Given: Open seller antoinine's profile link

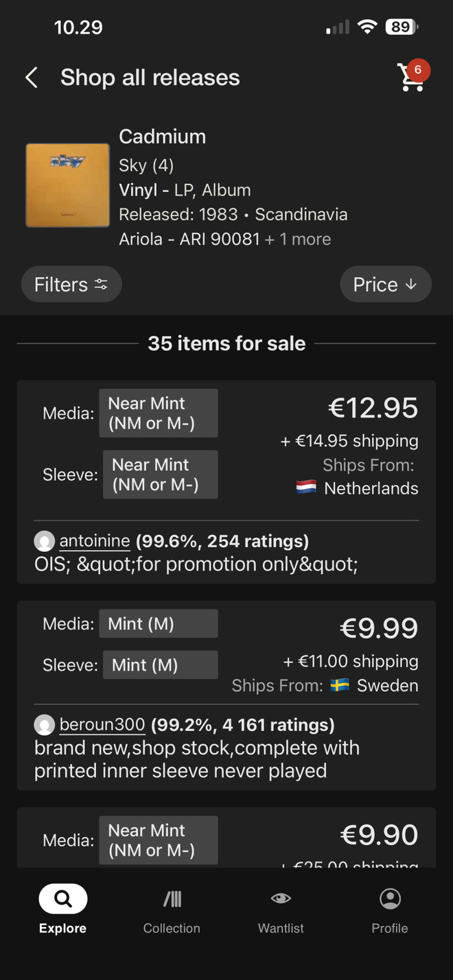Looking at the screenshot, I should (95, 541).
